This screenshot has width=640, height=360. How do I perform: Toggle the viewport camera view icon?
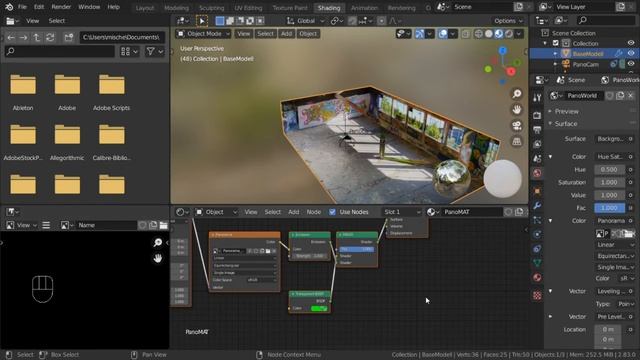[517, 125]
